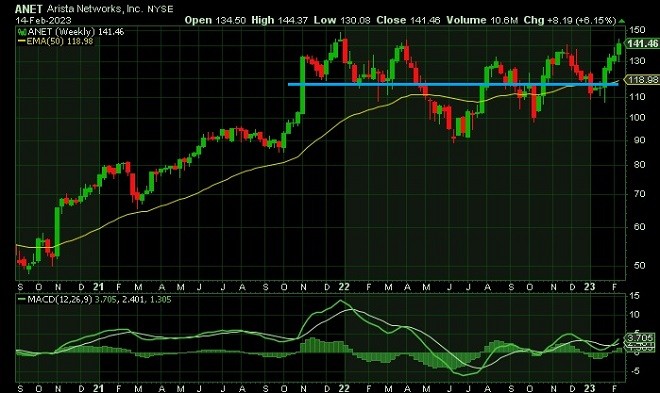Click the 130 price axis label
This screenshot has height=393, width=660.
pos(637,61)
